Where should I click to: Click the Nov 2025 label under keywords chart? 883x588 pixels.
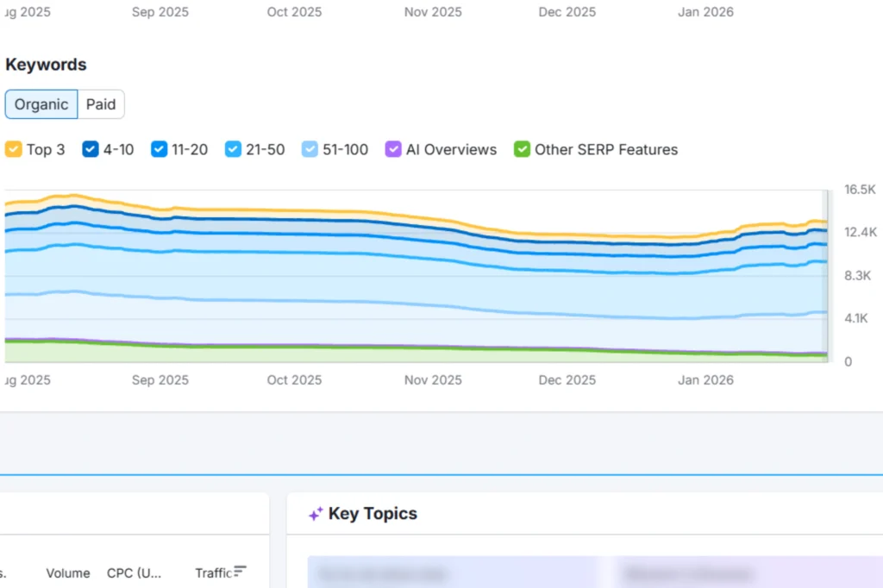[x=433, y=380]
